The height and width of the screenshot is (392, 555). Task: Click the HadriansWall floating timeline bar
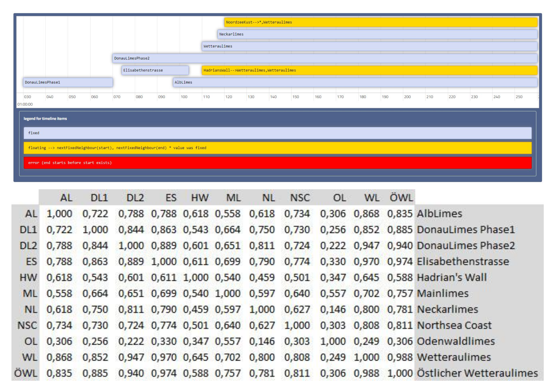[370, 70]
